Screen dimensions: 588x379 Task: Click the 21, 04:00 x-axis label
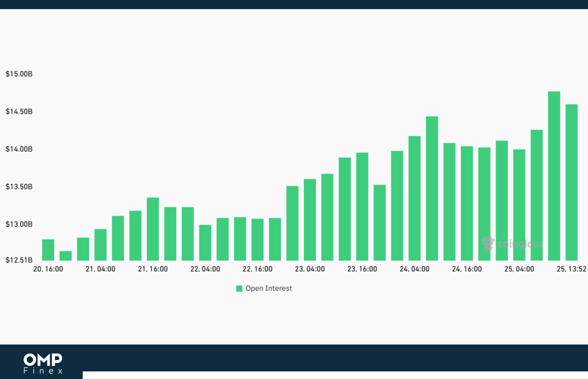point(101,269)
